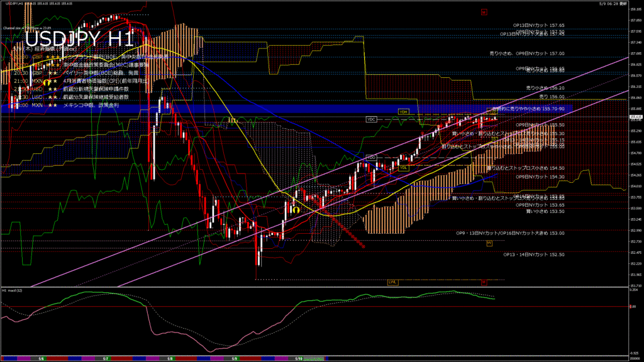Click the 5/8 date on timeline
The width and height of the screenshot is (644, 362).
[x=170, y=358]
